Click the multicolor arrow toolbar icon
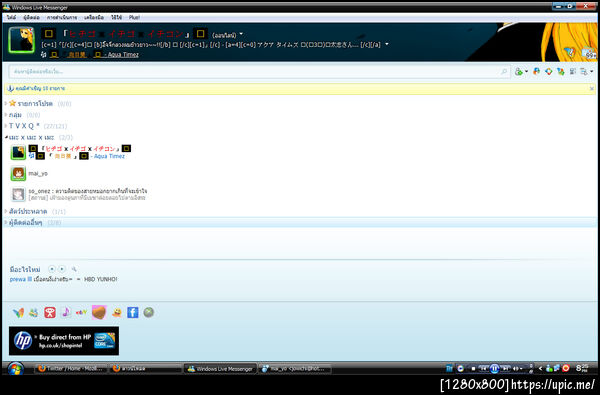Screen dimensions: 600x395 [561, 71]
